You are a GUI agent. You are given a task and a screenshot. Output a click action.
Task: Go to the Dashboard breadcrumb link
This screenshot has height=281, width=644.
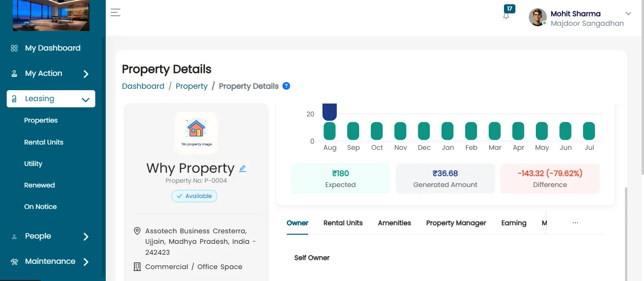click(143, 86)
